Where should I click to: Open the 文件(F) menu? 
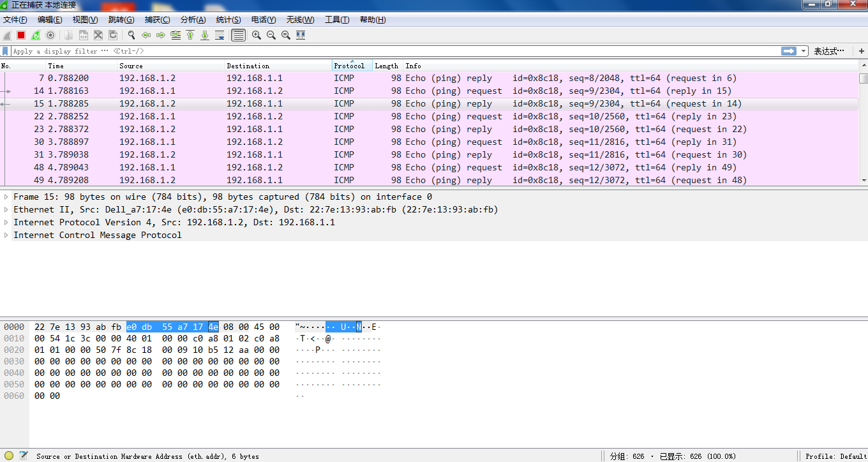pyautogui.click(x=15, y=20)
